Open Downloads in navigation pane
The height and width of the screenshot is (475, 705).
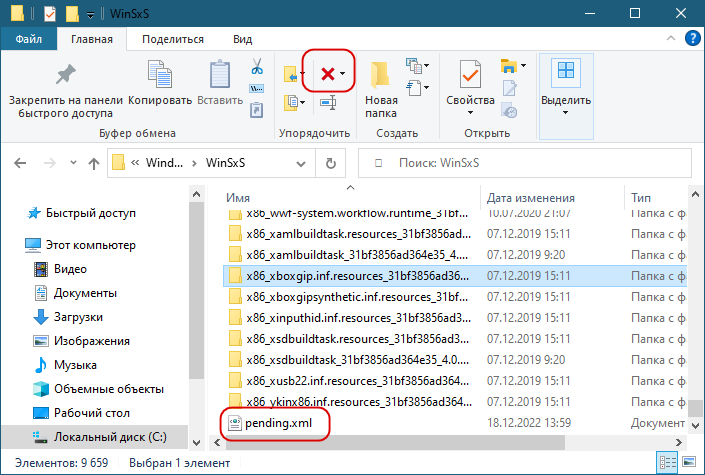(x=78, y=317)
